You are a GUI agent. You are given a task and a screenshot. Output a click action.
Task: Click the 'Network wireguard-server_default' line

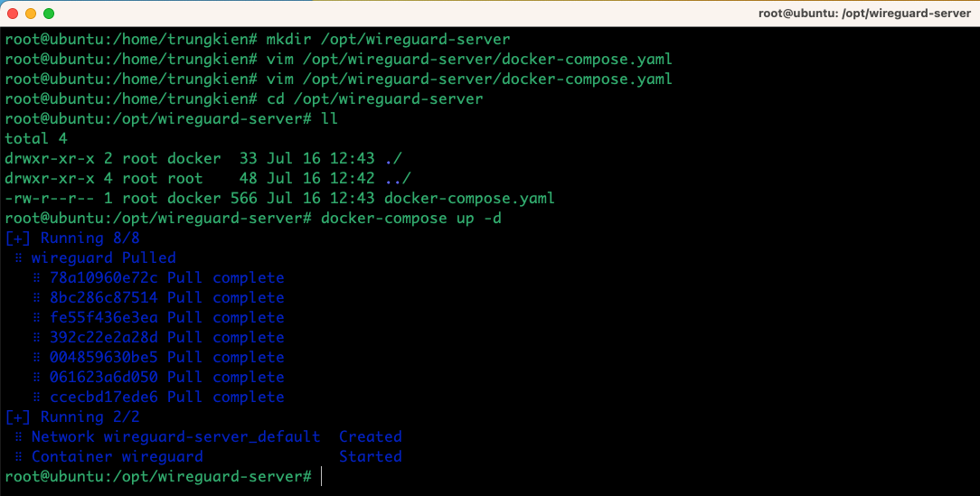[x=175, y=436]
